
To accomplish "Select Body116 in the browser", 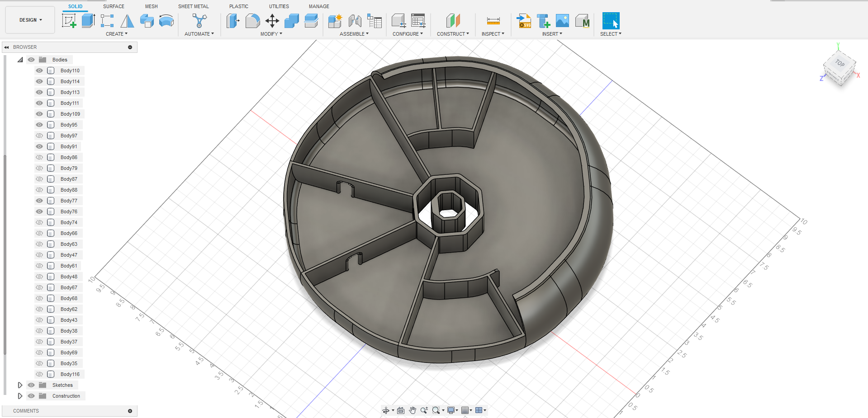I will pos(70,374).
